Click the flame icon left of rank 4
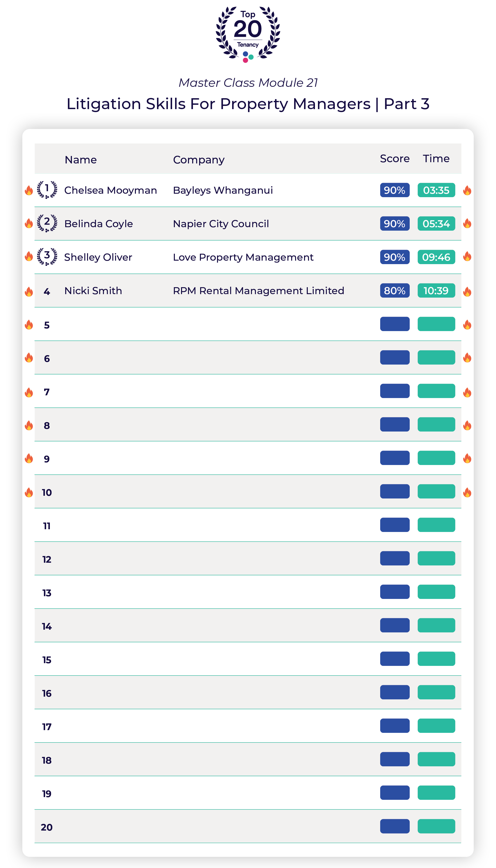Screen dimensions: 496x868 (29, 292)
